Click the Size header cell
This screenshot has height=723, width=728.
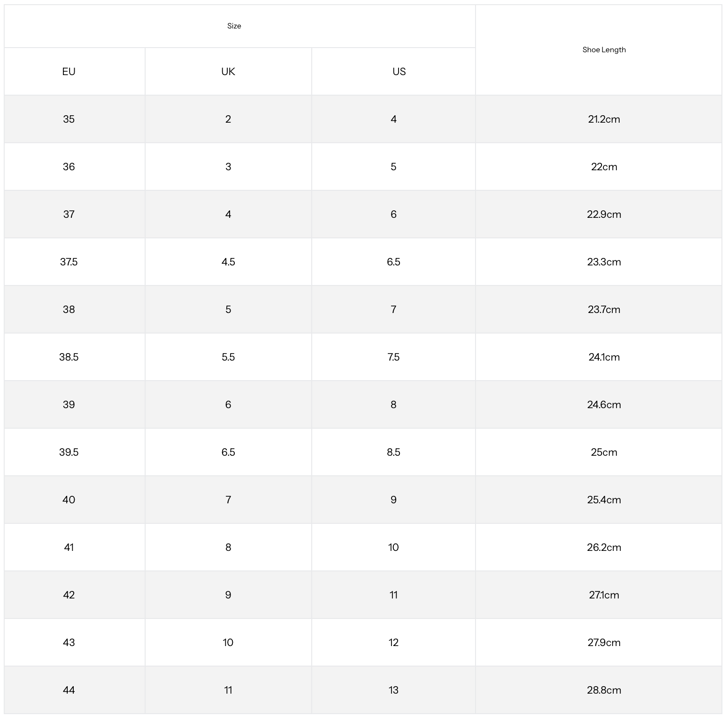point(234,26)
